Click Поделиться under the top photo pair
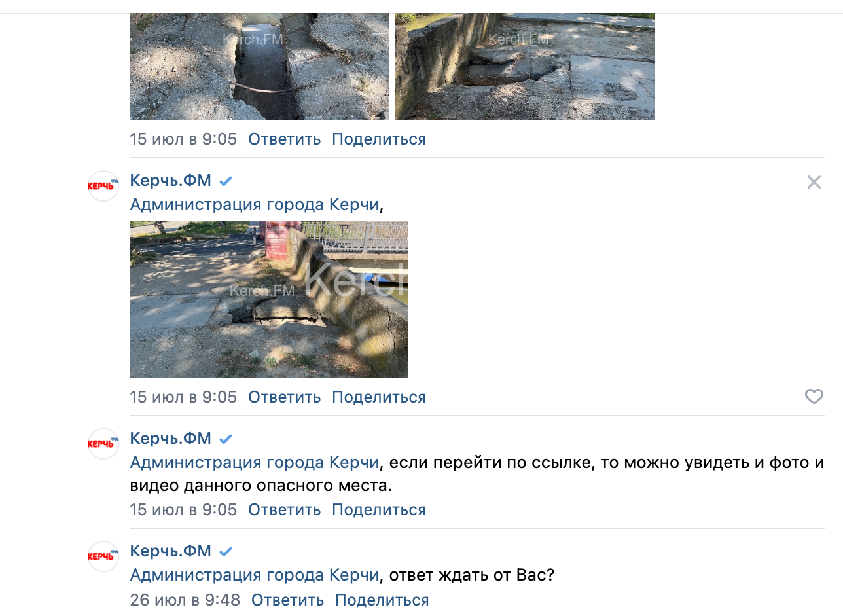The width and height of the screenshot is (843, 616). [x=379, y=139]
